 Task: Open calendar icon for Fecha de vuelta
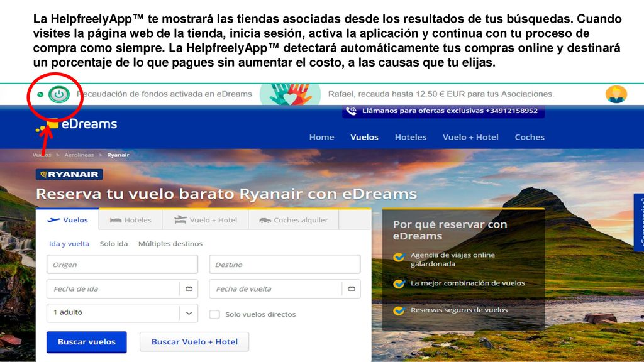tap(352, 289)
